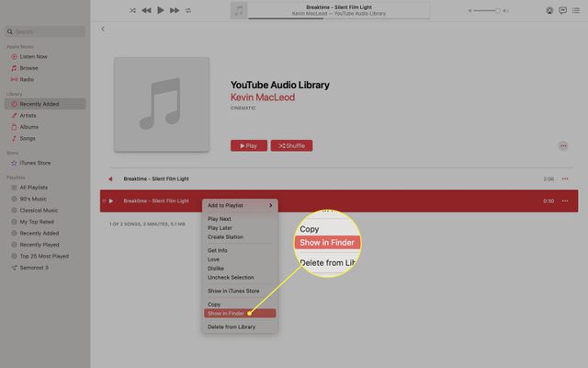Open the Up Next queue list icon
The image size is (588, 368).
tap(576, 10)
